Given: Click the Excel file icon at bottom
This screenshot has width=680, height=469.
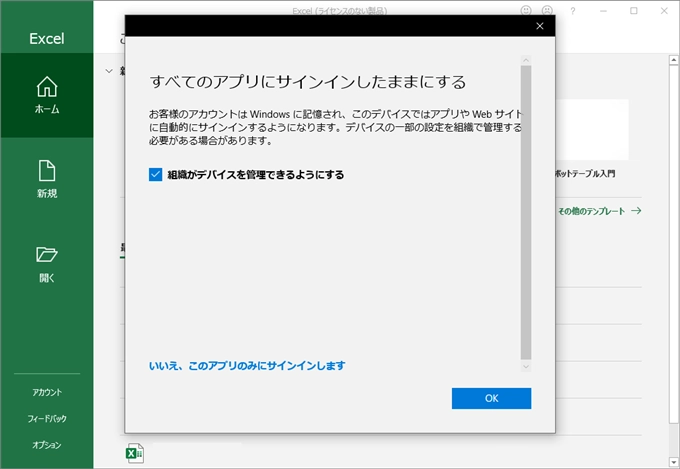Looking at the screenshot, I should pyautogui.click(x=135, y=453).
